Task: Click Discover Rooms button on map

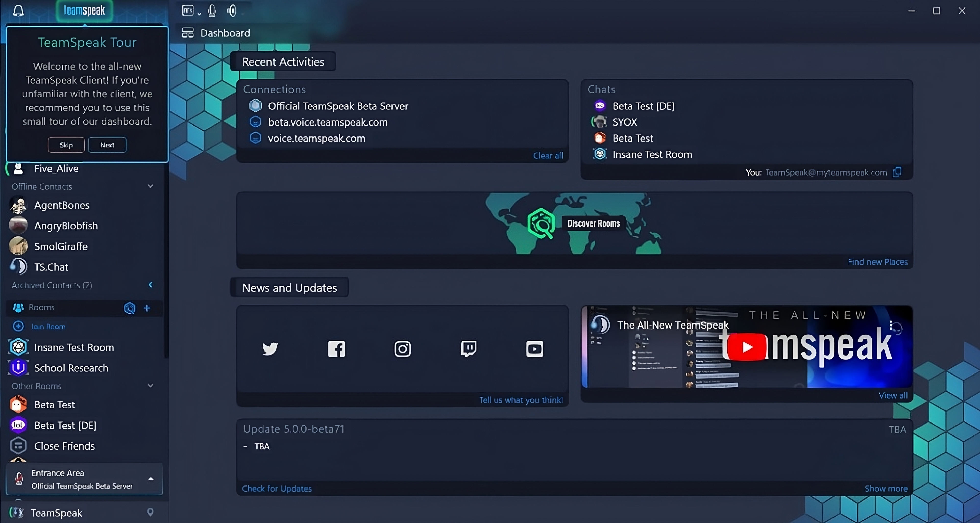Action: click(x=593, y=223)
